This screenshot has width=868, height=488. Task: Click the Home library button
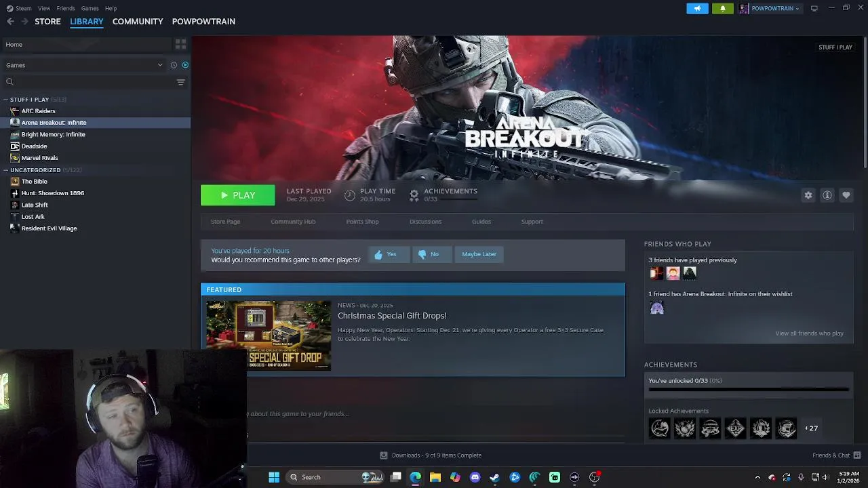(85, 44)
